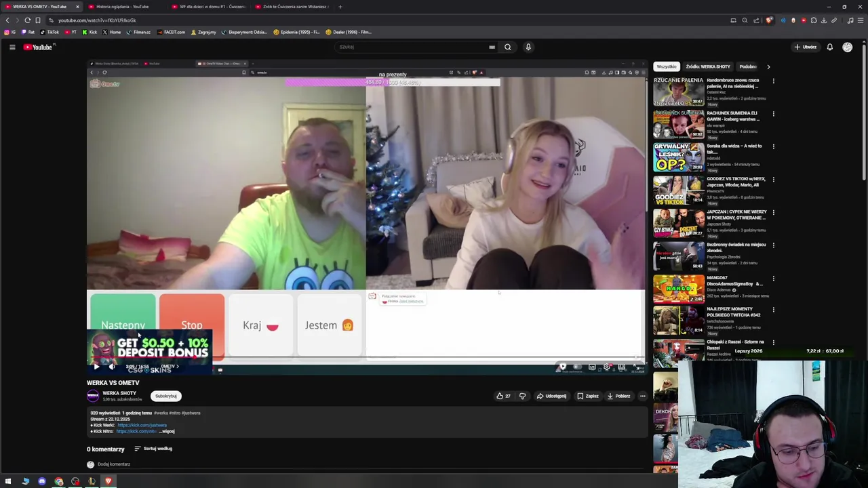Open the Brave Shields lion icon
This screenshot has width=868, height=488.
[x=768, y=20]
